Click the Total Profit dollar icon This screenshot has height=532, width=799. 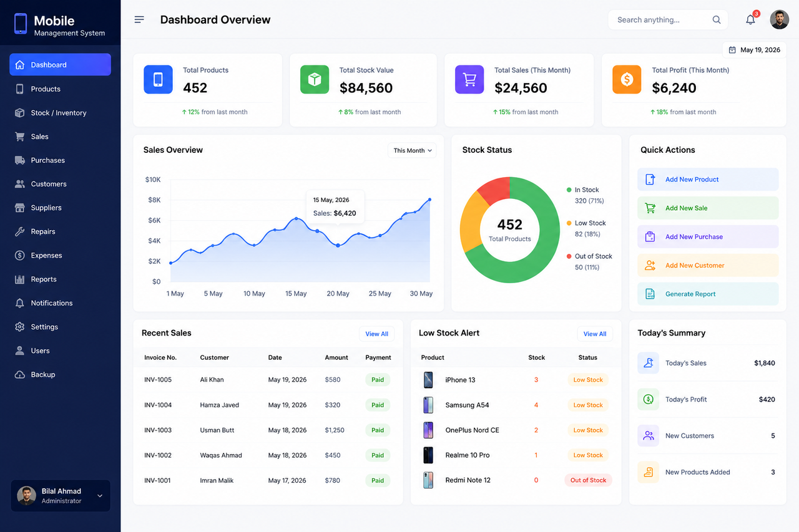[x=627, y=79]
